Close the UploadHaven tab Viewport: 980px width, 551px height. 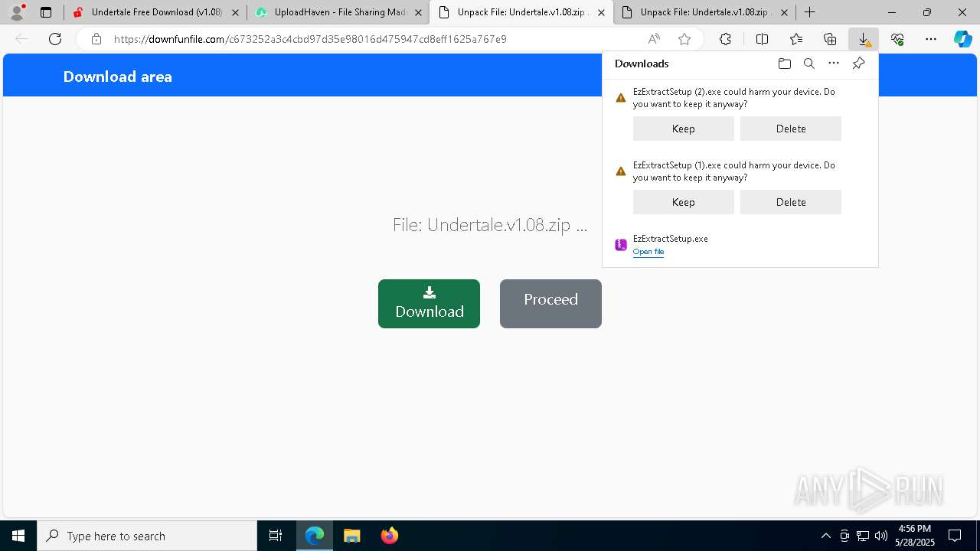(418, 12)
